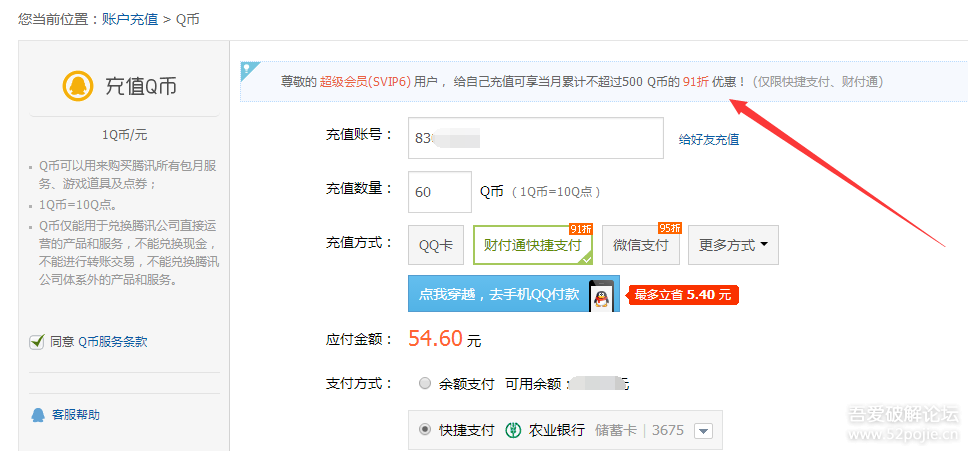The width and height of the screenshot is (968, 451).
Task: Click the lightbulb tip icon in notice banner
Action: coord(248,68)
